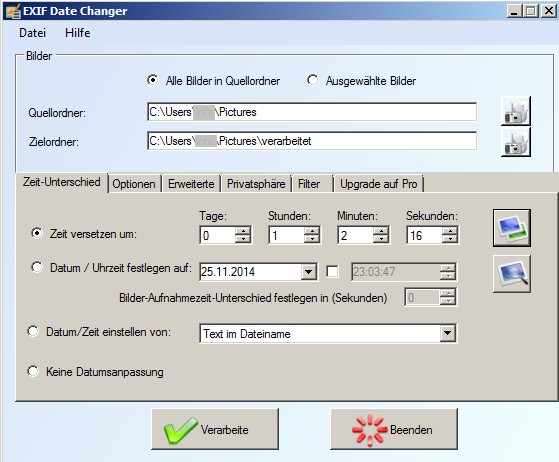This screenshot has height=462, width=559.
Task: Choose 'Keine Datumsanpassung' radio button
Action: pyautogui.click(x=33, y=371)
